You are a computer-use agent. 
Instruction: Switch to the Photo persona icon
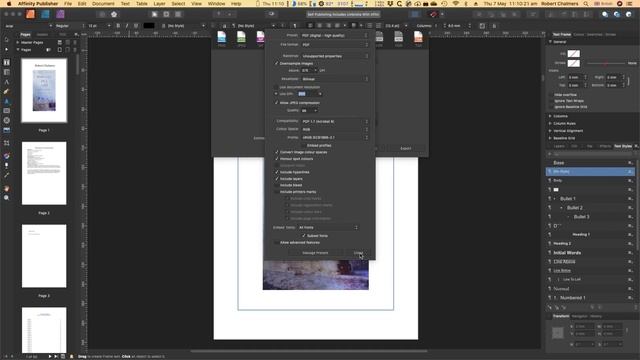pyautogui.click(x=60, y=14)
